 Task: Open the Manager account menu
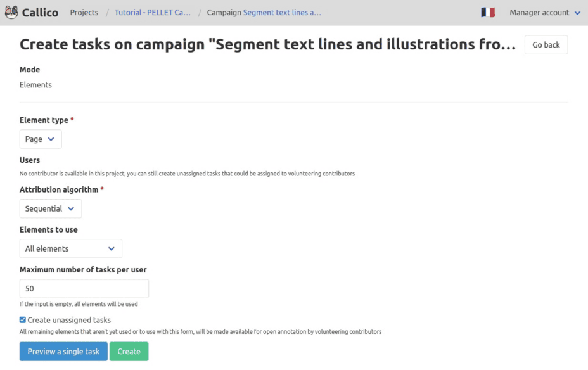point(545,13)
